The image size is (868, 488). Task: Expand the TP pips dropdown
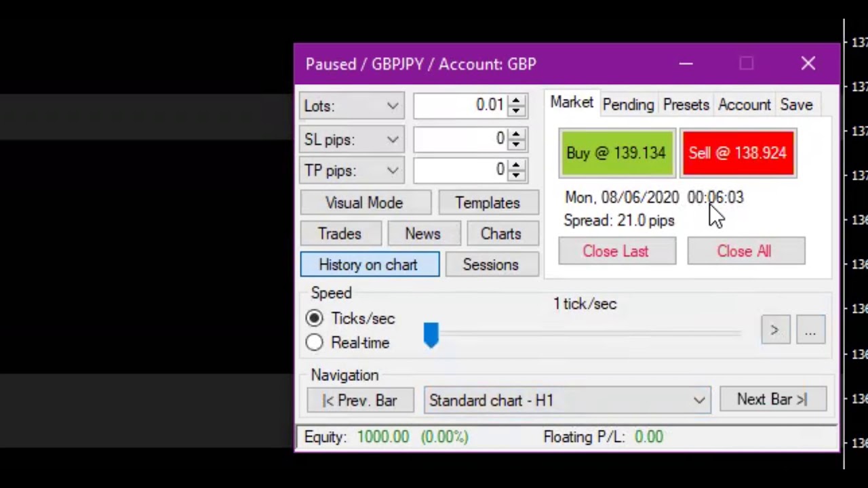[x=352, y=170]
